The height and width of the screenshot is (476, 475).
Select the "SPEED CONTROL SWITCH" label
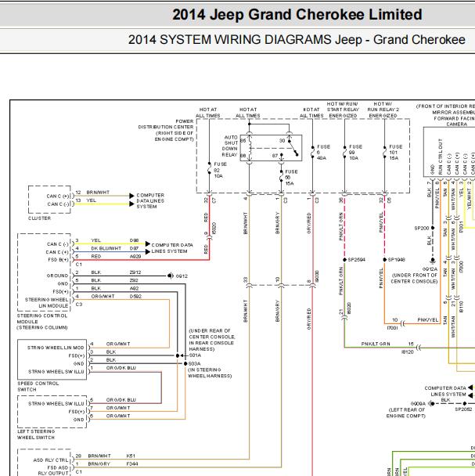(x=38, y=386)
